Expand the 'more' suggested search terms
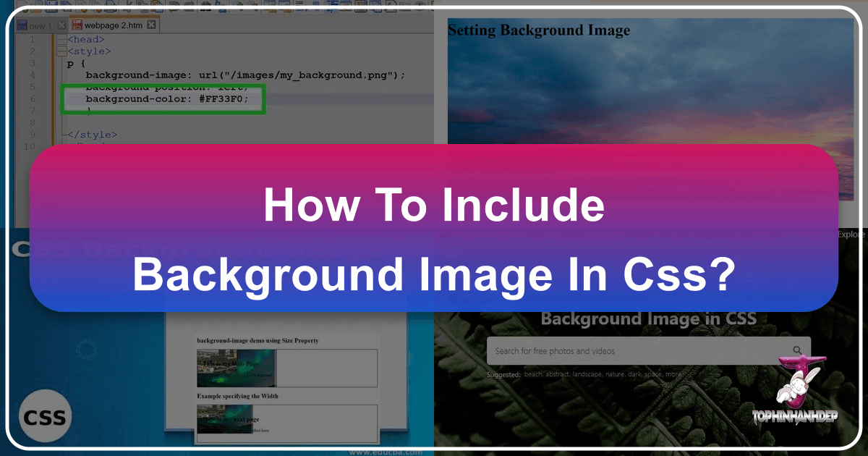Screen dimensions: 868x456 673,373
